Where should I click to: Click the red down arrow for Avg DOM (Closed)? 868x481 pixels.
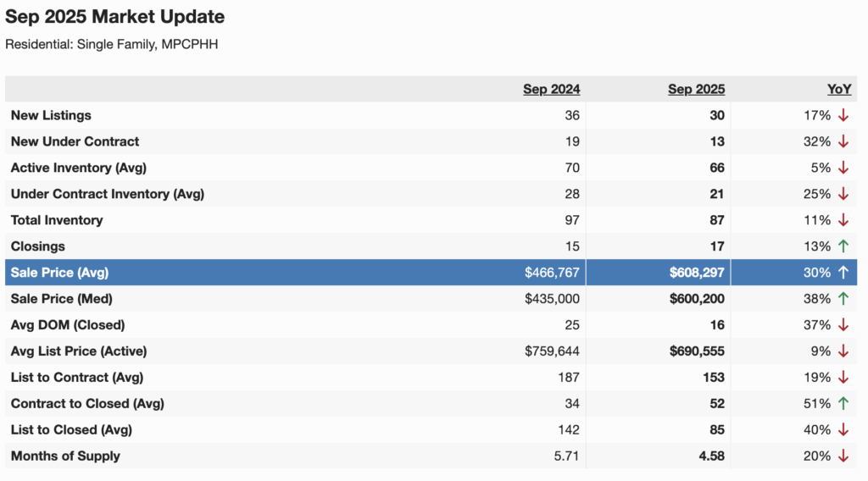click(843, 325)
